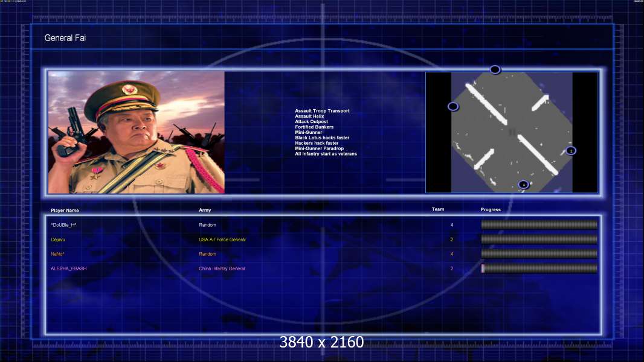The width and height of the screenshot is (644, 362).
Task: Click the "Random" army of *DoUBle_H^
Action: coord(207,225)
